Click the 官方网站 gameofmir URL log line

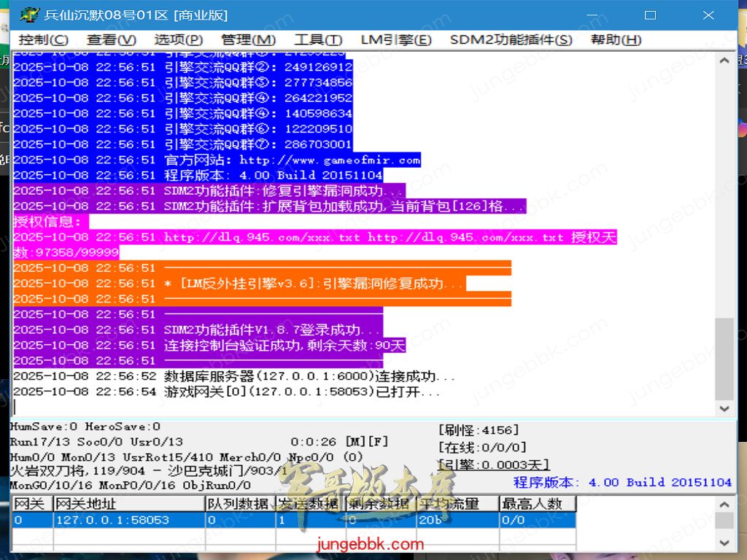tap(217, 160)
